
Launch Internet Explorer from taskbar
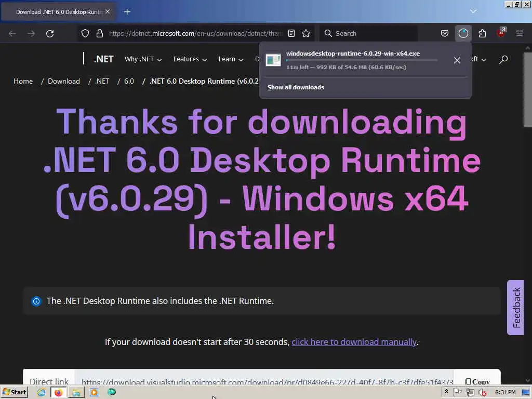pyautogui.click(x=42, y=392)
